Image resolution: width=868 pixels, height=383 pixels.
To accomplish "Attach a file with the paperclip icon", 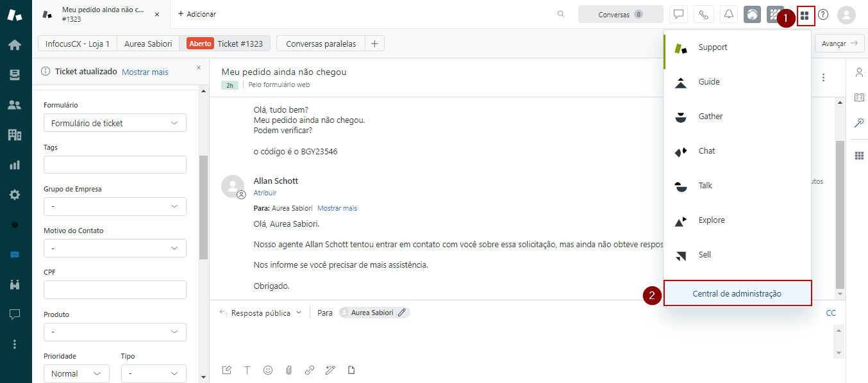I will coord(288,370).
